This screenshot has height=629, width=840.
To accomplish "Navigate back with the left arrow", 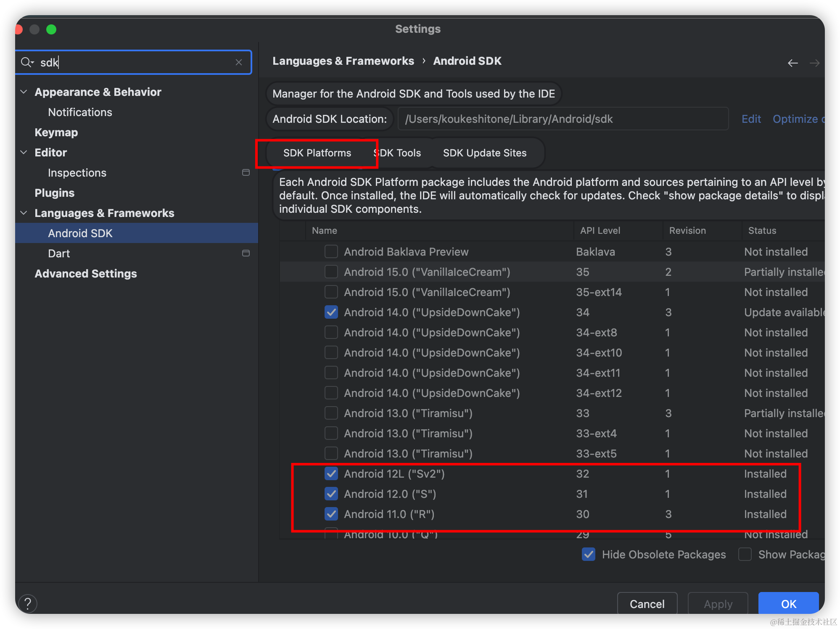I will [792, 63].
